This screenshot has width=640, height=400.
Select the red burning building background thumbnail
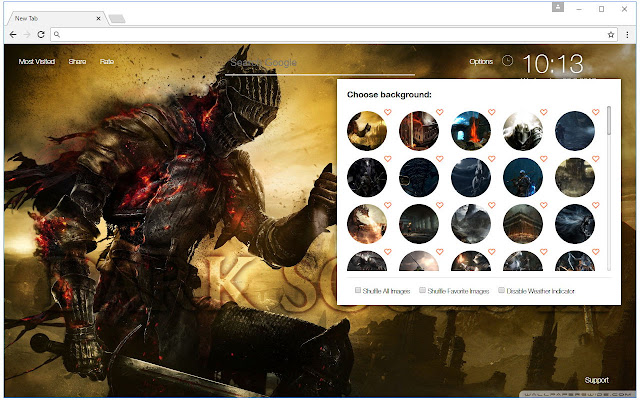click(419, 131)
